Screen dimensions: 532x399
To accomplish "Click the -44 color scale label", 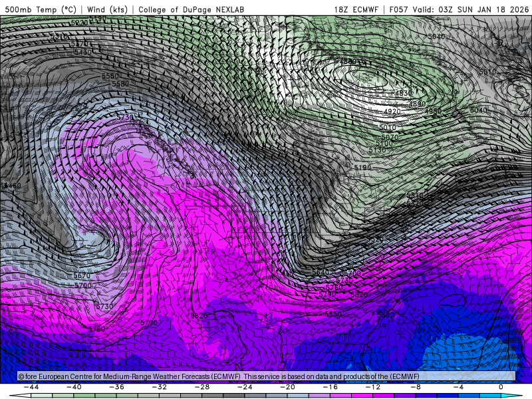I will tap(31, 387).
